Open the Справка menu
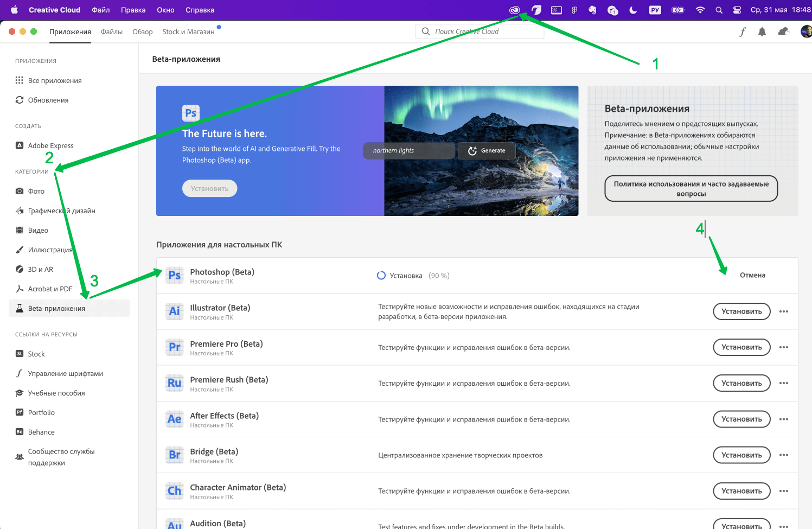 coord(200,10)
